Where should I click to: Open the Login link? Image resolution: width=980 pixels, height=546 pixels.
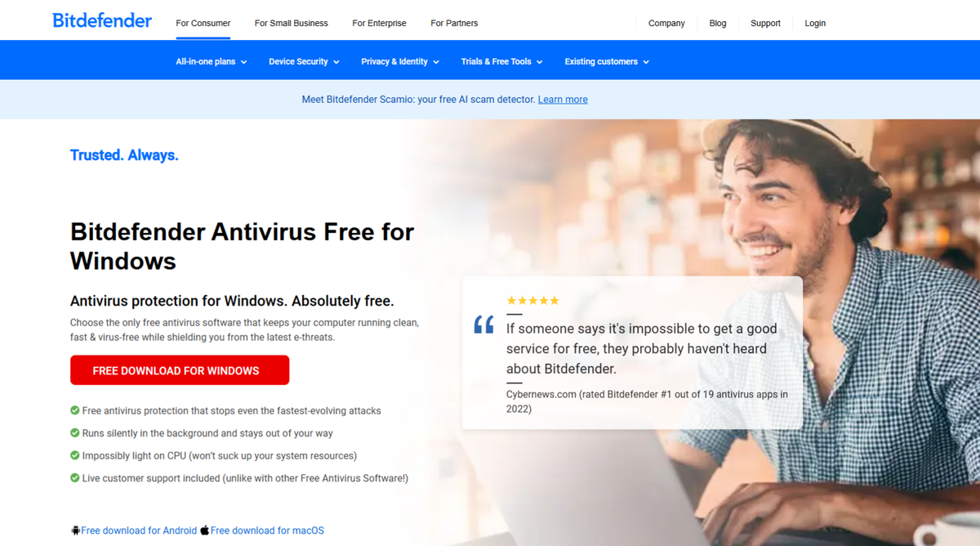[x=815, y=23]
